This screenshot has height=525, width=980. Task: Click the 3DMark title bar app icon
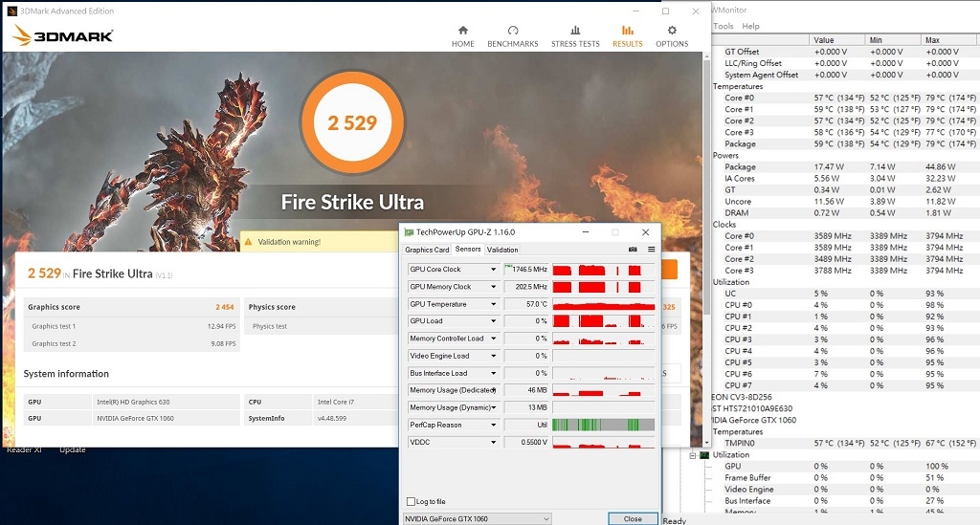(11, 11)
